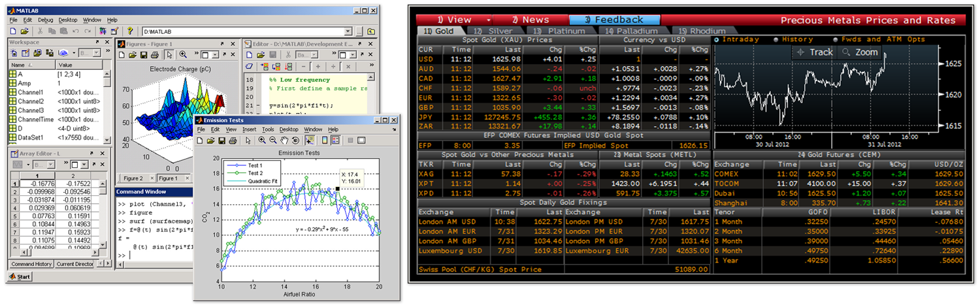
Task: Click Undo arrow in MATLAB main toolbar
Action: point(76,31)
